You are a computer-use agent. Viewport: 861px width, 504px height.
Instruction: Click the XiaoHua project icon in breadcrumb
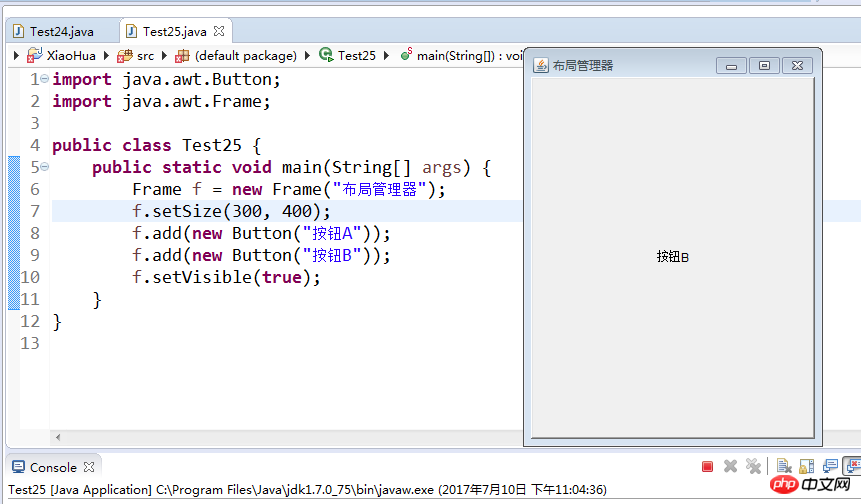pyautogui.click(x=35, y=55)
